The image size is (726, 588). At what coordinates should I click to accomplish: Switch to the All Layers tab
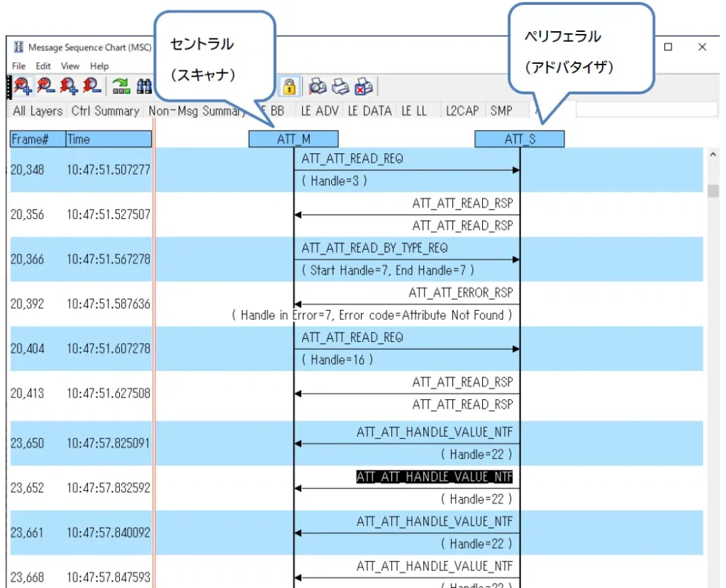tap(38, 111)
